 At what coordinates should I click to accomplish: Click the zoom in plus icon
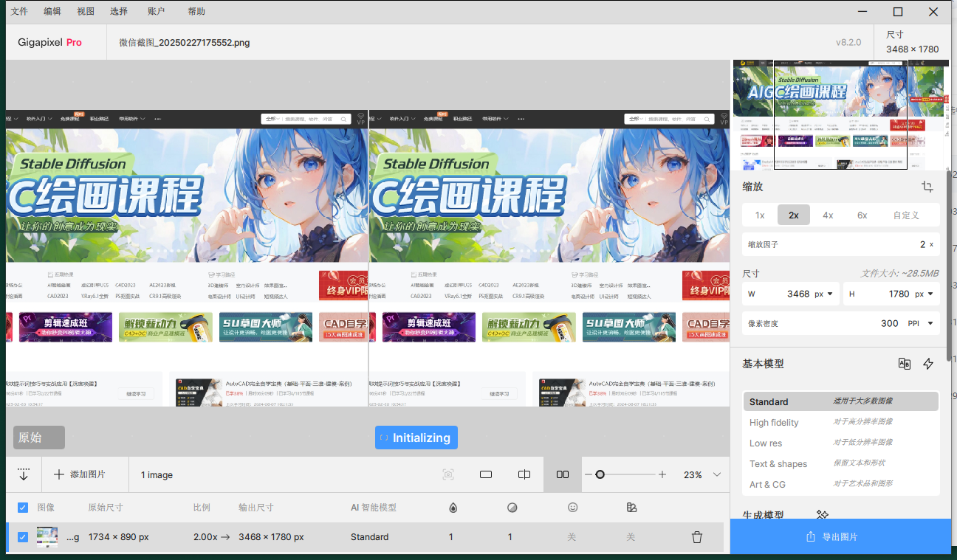(x=662, y=474)
